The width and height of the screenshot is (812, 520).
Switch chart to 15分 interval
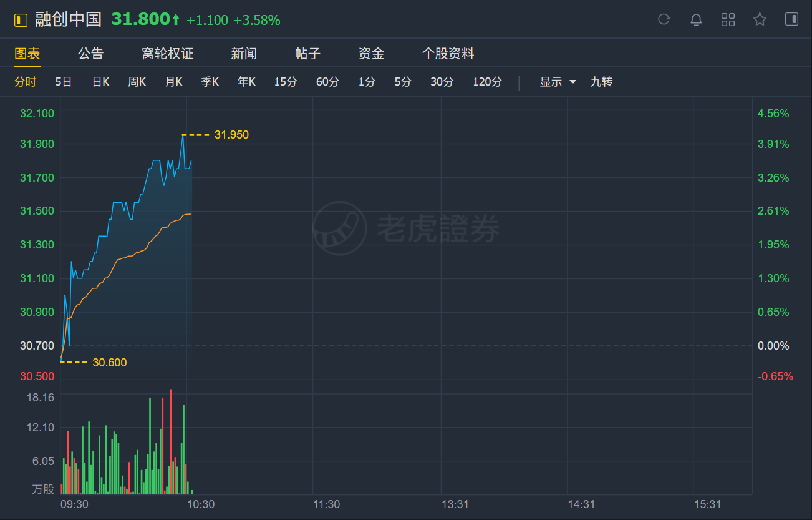[286, 82]
